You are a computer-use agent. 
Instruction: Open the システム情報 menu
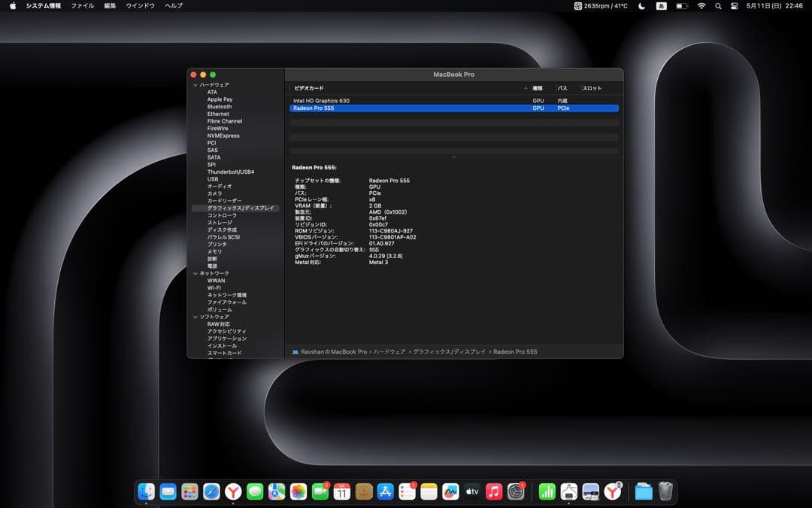click(x=44, y=6)
